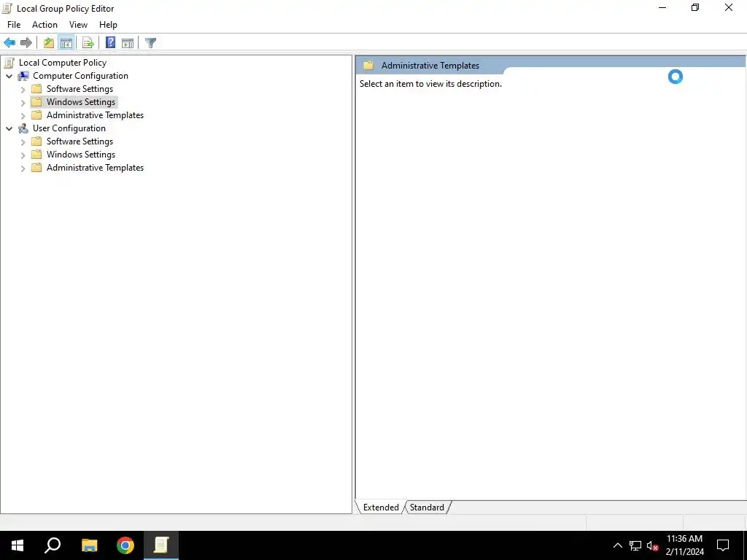
Task: Collapse the Computer Configuration node
Action: [x=9, y=76]
